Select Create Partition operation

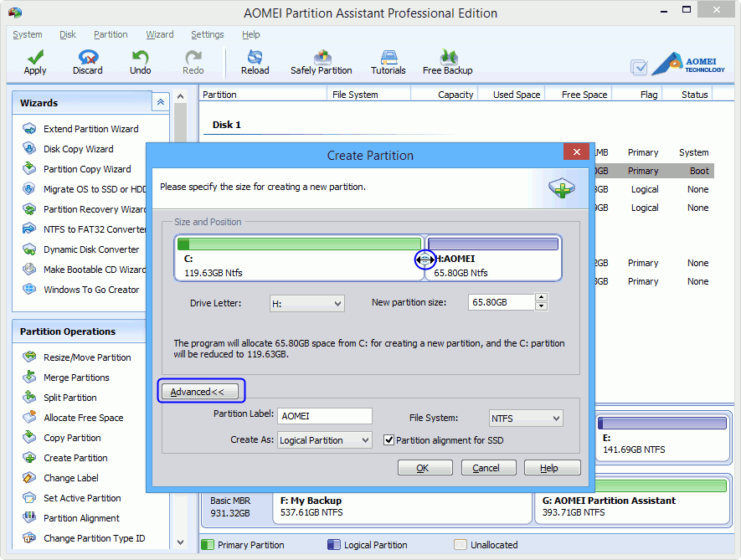(65, 458)
